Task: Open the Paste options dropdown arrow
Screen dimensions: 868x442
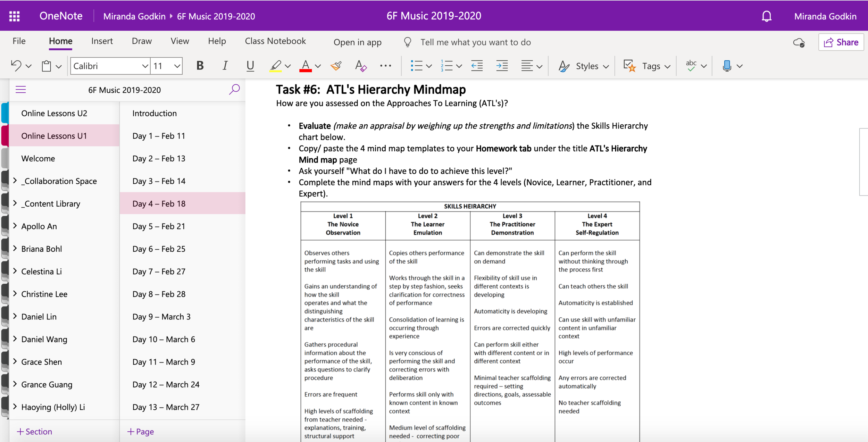Action: [x=59, y=66]
